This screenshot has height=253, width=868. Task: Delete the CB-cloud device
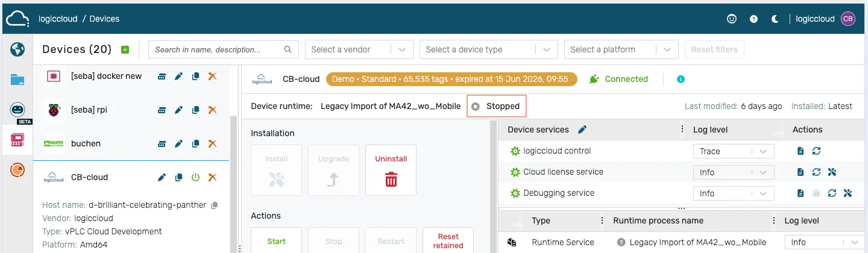(212, 178)
